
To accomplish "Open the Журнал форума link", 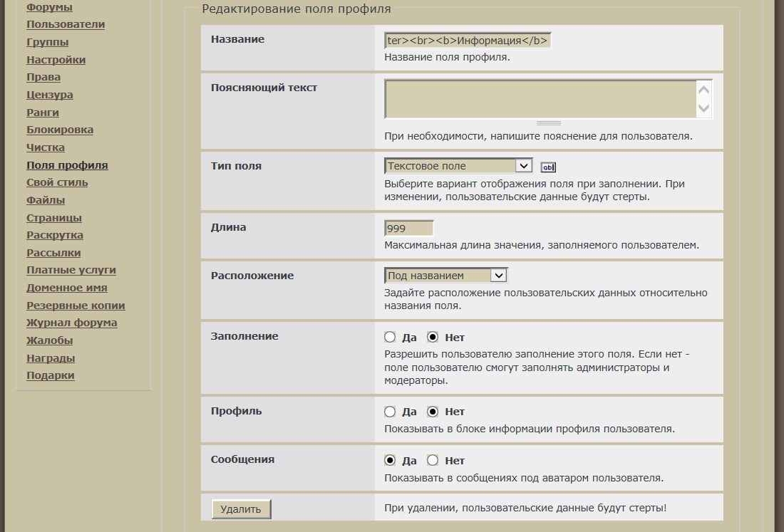I will [71, 323].
